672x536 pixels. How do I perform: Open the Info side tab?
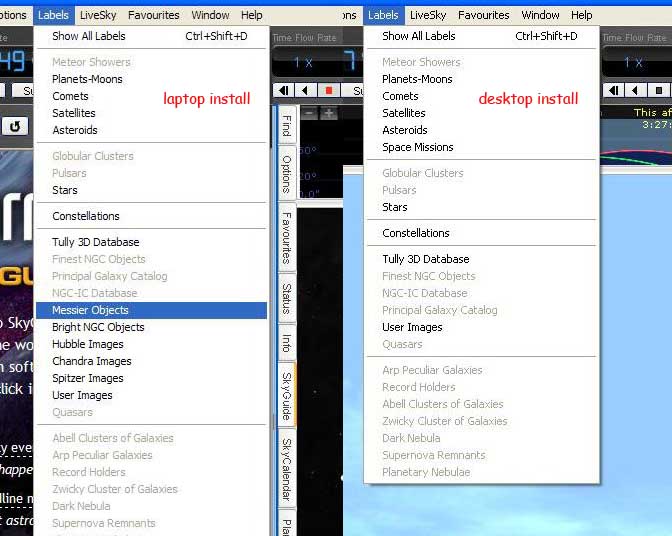286,343
